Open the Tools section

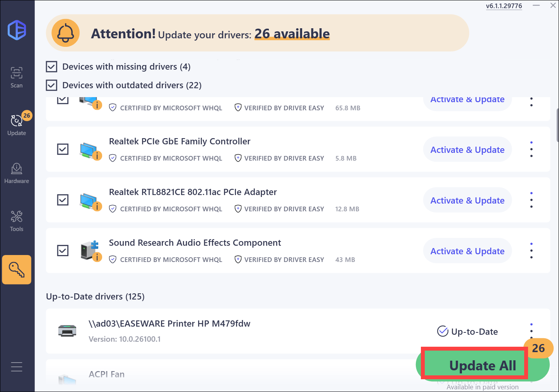coord(17,221)
